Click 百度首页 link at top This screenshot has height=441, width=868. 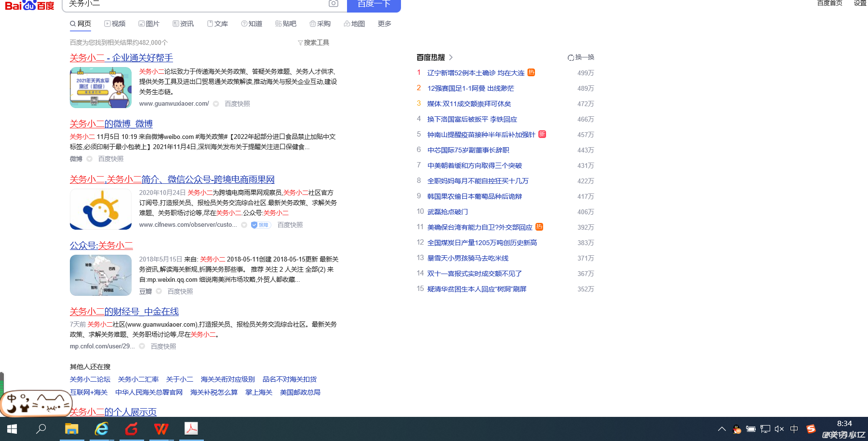click(x=829, y=3)
